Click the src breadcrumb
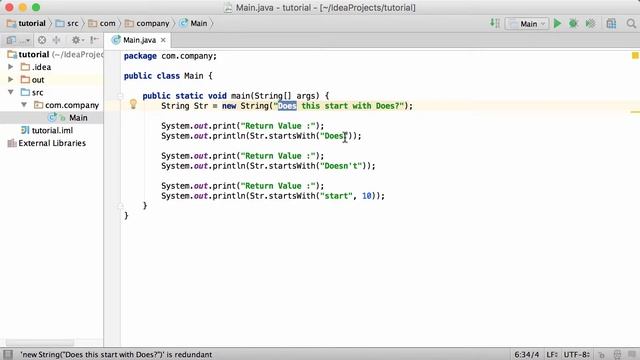Screen dimensions: 640x360 point(67,23)
